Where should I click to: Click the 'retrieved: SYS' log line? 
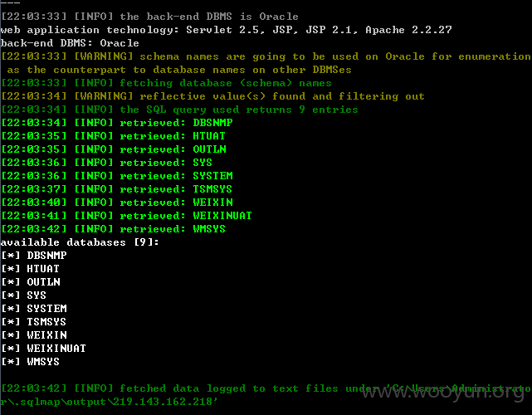coord(106,163)
